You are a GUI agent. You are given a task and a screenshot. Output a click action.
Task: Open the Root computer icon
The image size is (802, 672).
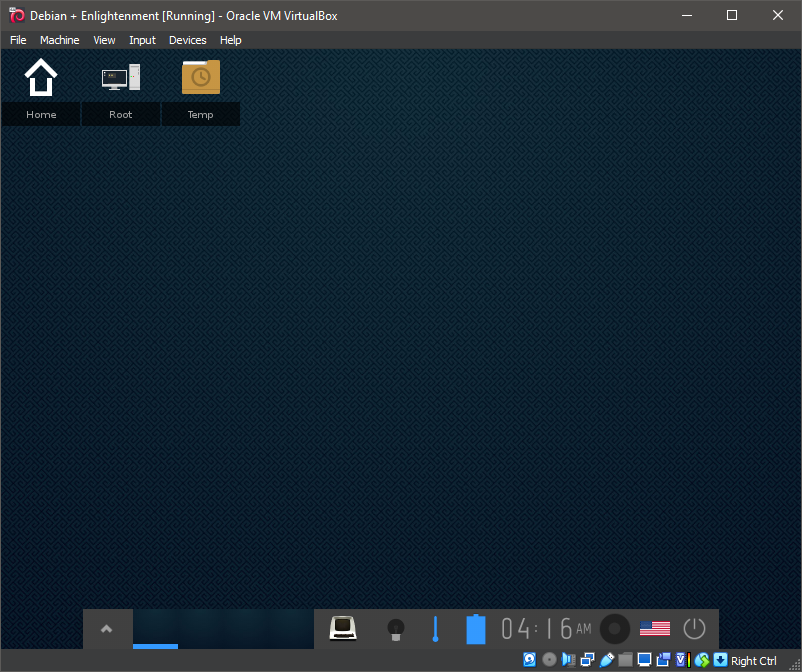click(121, 78)
